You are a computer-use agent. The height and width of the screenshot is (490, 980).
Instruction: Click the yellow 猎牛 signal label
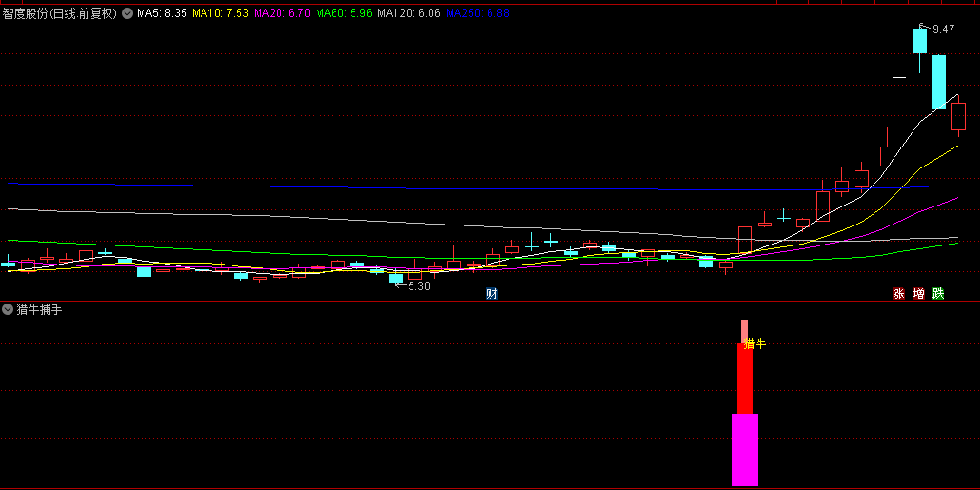tap(755, 343)
